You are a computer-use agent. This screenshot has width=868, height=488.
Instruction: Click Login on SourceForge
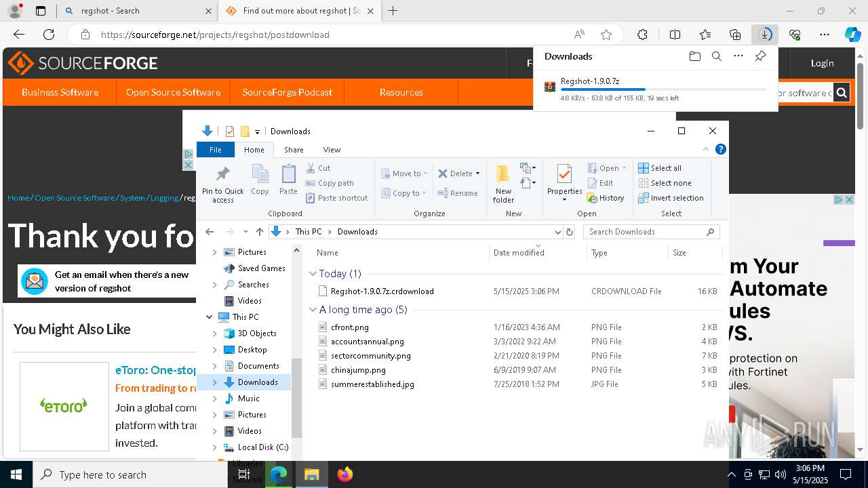pyautogui.click(x=822, y=63)
